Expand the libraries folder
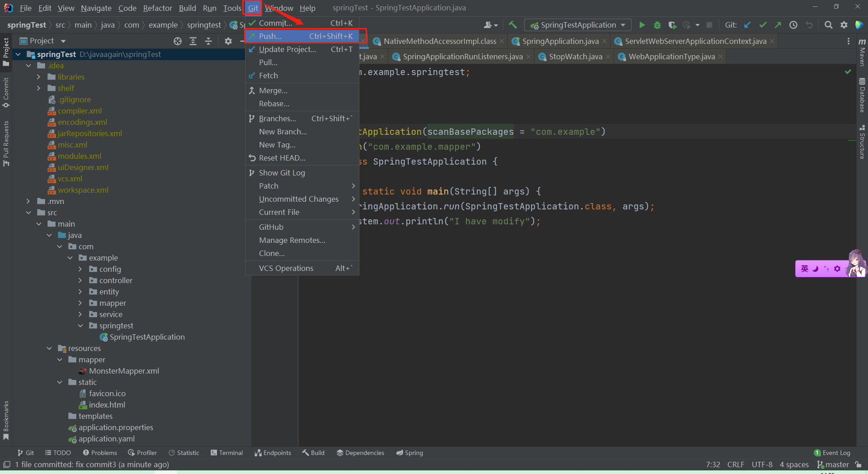 (x=39, y=77)
